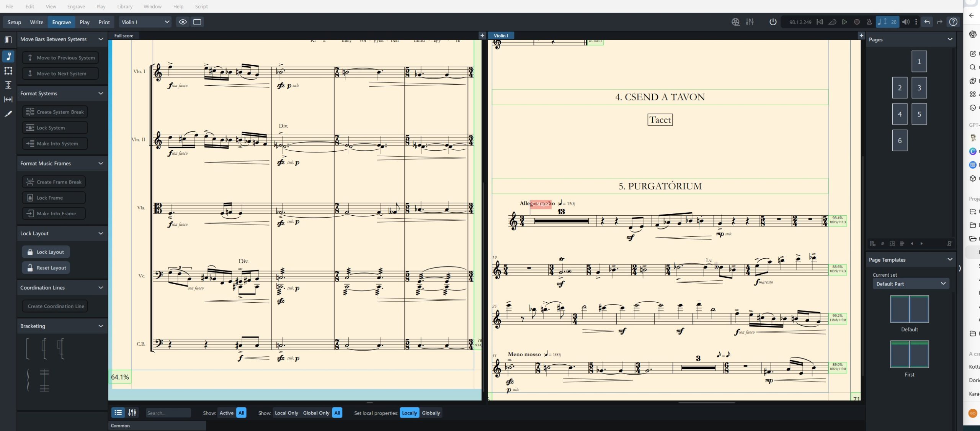The width and height of the screenshot is (980, 431).
Task: Choose the Staff Spacing tool
Action: click(x=8, y=85)
